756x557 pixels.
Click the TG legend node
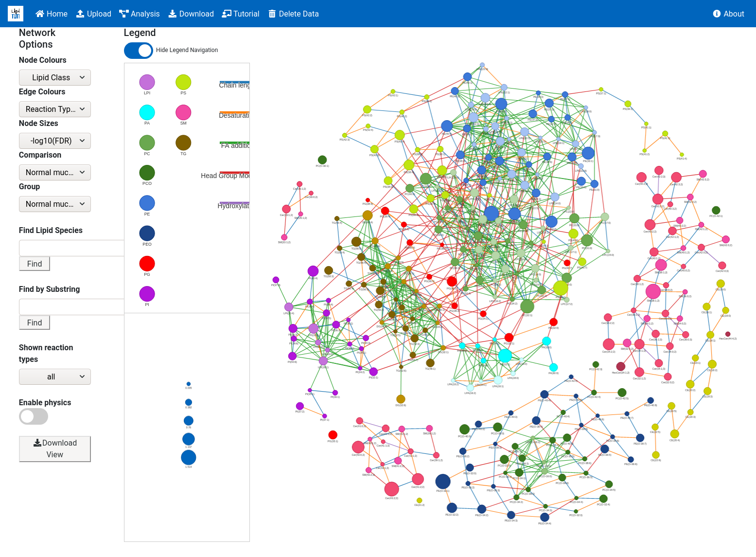point(183,143)
